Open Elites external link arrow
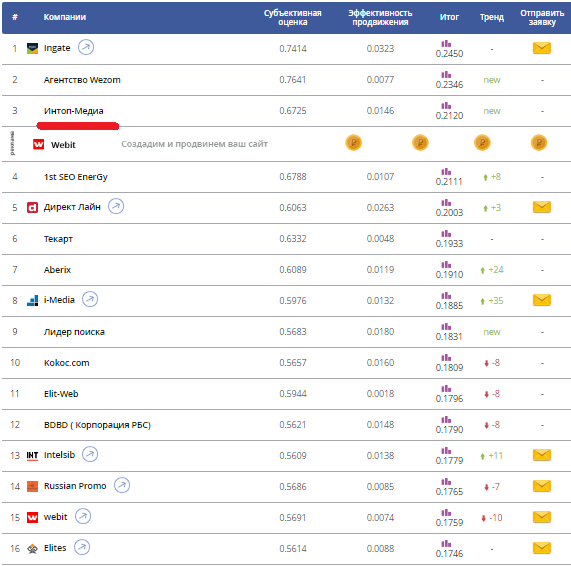 82,547
